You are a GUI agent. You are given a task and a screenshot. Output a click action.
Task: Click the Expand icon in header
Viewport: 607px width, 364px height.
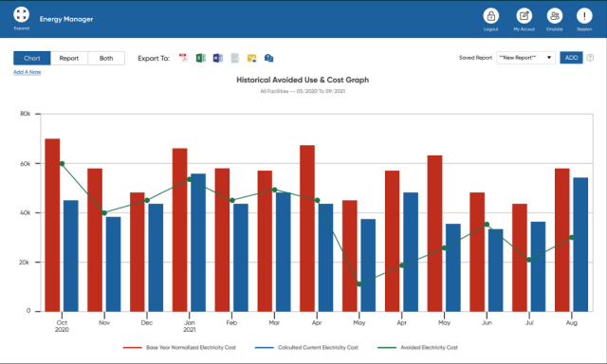coord(21,15)
